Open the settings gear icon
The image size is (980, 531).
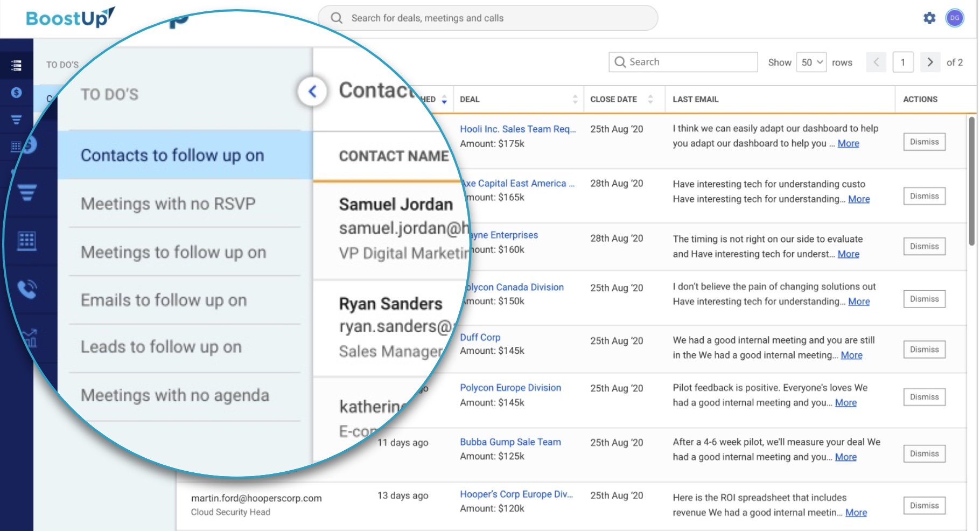929,18
